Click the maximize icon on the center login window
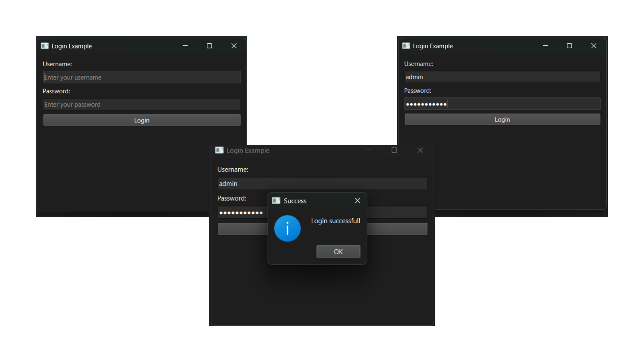 pyautogui.click(x=394, y=150)
